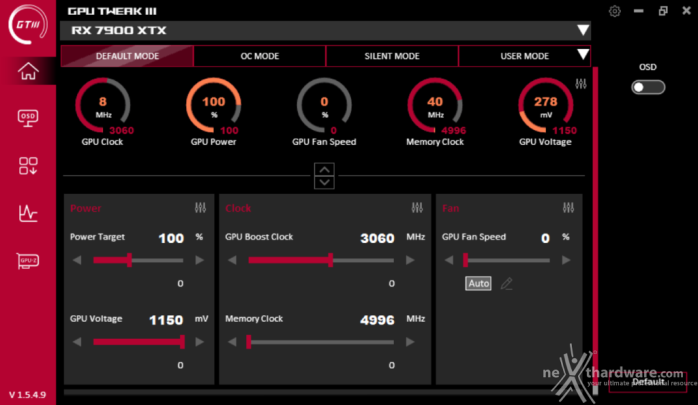Screen dimensions: 698x405
Task: Click the Power Target slider handle
Action: [130, 260]
